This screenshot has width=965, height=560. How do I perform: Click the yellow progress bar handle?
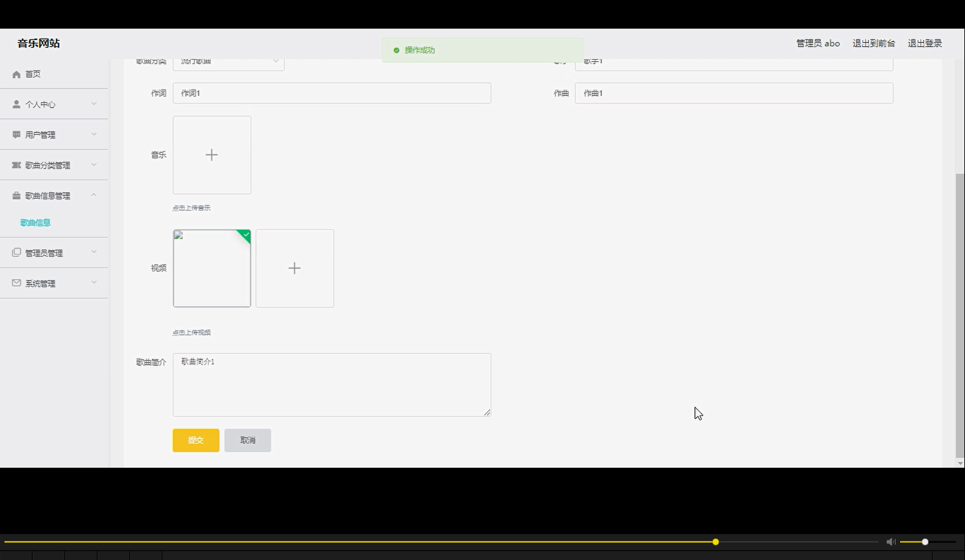click(x=715, y=542)
